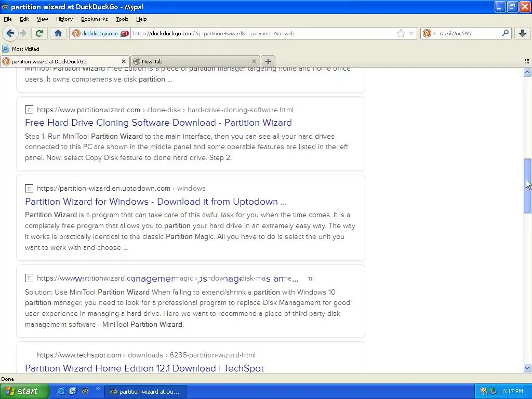This screenshot has height=399, width=532.
Task: Click the vertical scrollbar thumb
Action: pos(527,186)
